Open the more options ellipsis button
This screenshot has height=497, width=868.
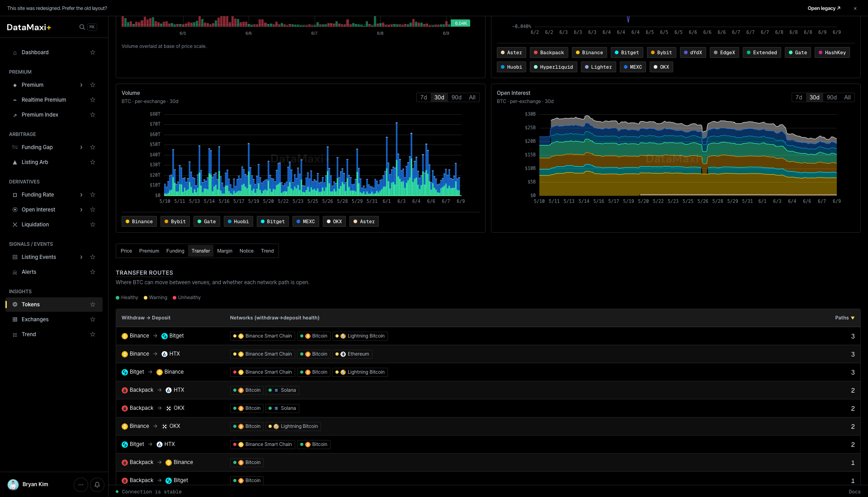click(x=81, y=485)
